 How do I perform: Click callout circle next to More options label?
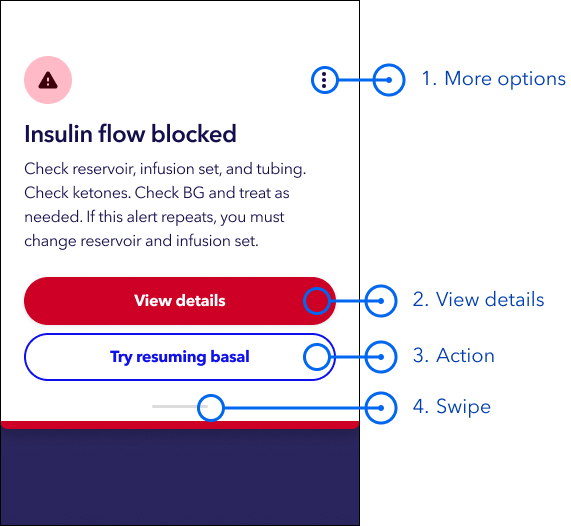tap(389, 80)
